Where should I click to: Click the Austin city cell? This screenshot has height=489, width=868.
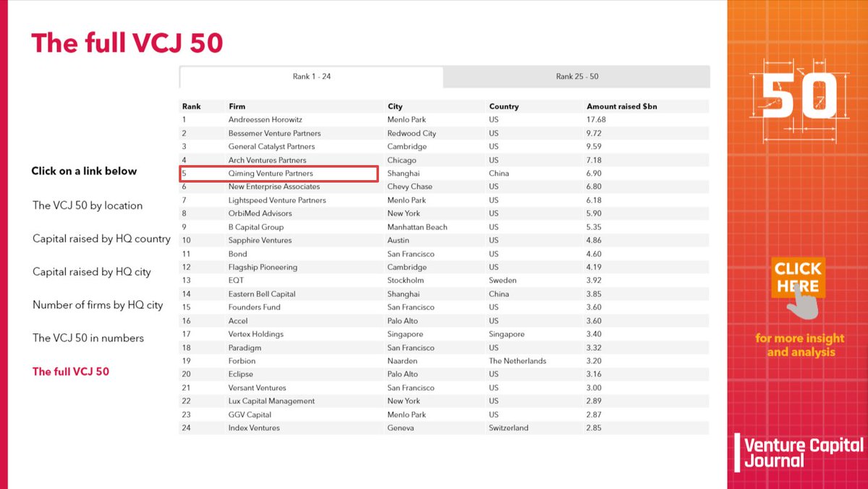[399, 240]
